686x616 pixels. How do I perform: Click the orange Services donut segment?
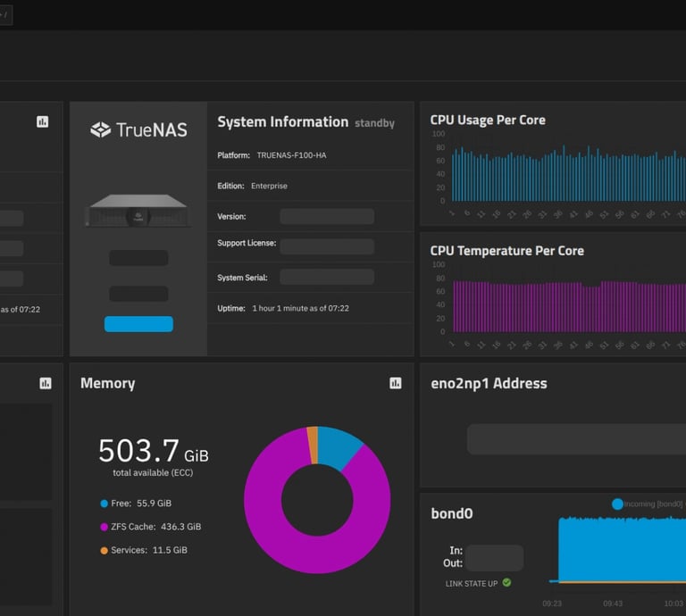pyautogui.click(x=313, y=445)
